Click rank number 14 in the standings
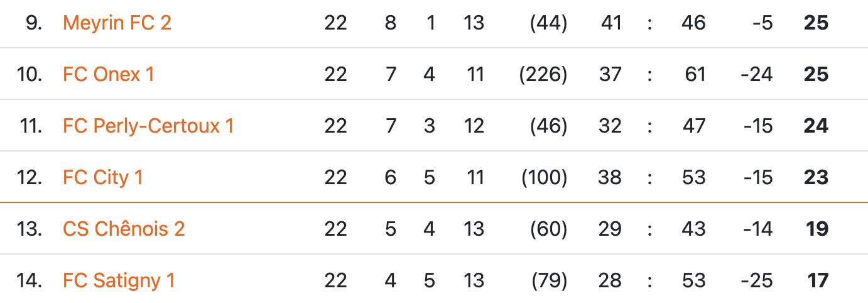This screenshot has height=303, width=868. [x=30, y=280]
